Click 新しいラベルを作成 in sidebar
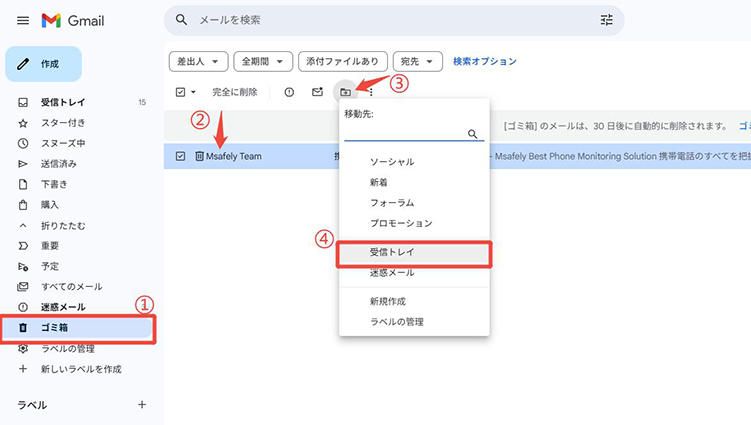 pyautogui.click(x=79, y=369)
